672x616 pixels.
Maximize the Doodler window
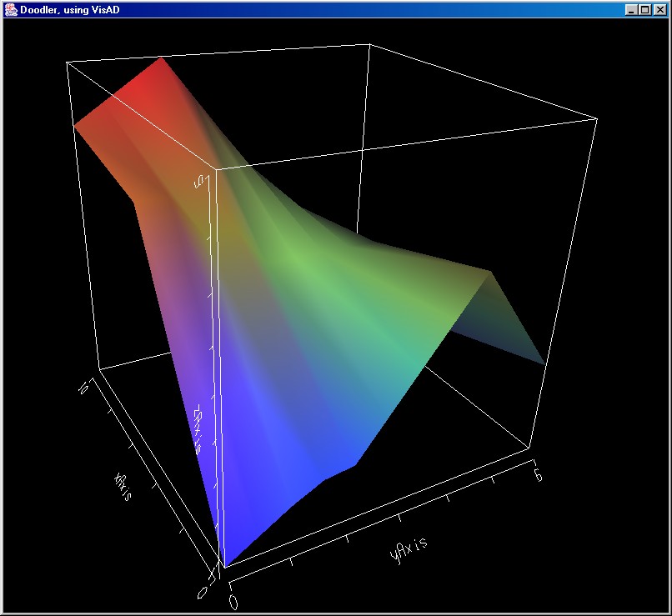644,9
